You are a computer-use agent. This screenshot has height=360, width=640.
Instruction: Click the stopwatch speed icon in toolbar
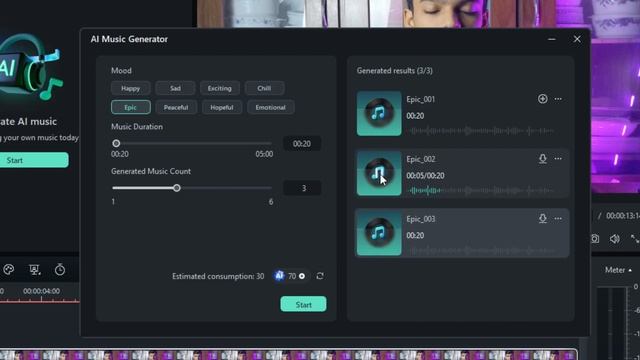(x=60, y=269)
